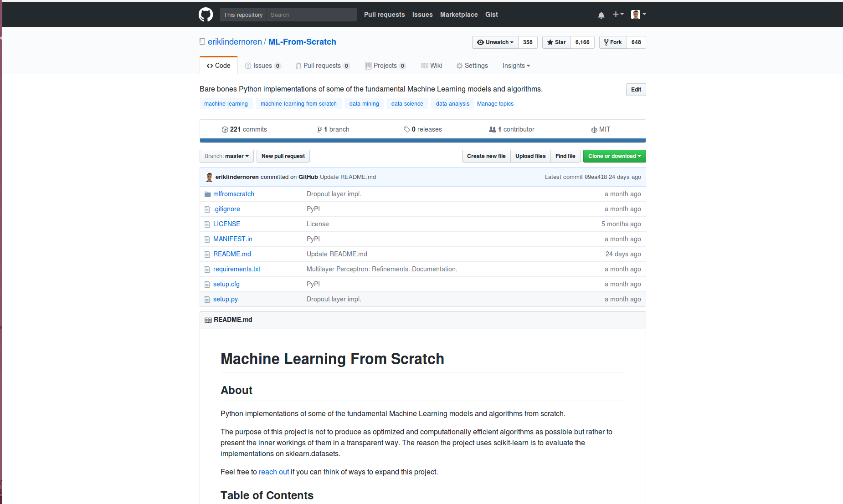Click Manage topics link
The width and height of the screenshot is (843, 504).
pos(495,104)
